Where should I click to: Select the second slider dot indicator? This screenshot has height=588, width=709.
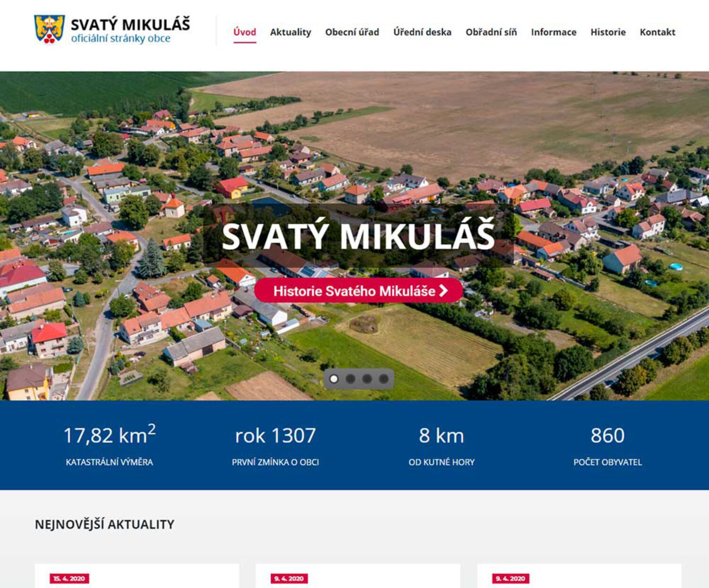(x=350, y=379)
